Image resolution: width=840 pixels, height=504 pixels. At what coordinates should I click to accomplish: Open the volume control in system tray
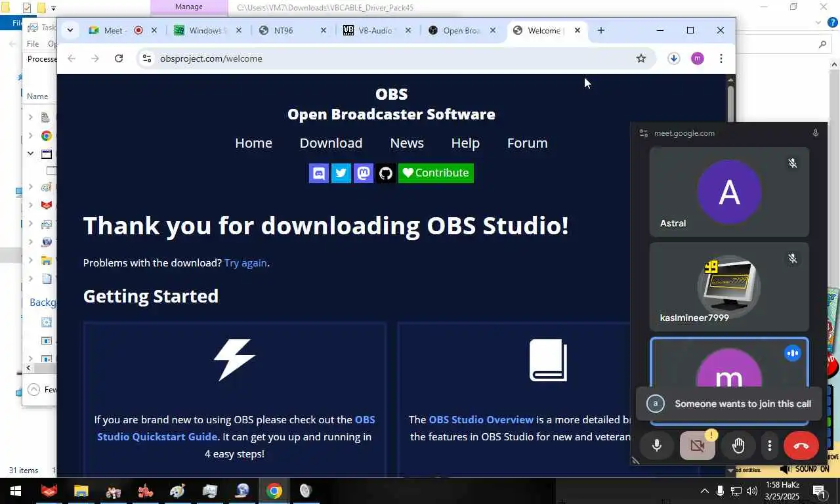click(x=752, y=491)
